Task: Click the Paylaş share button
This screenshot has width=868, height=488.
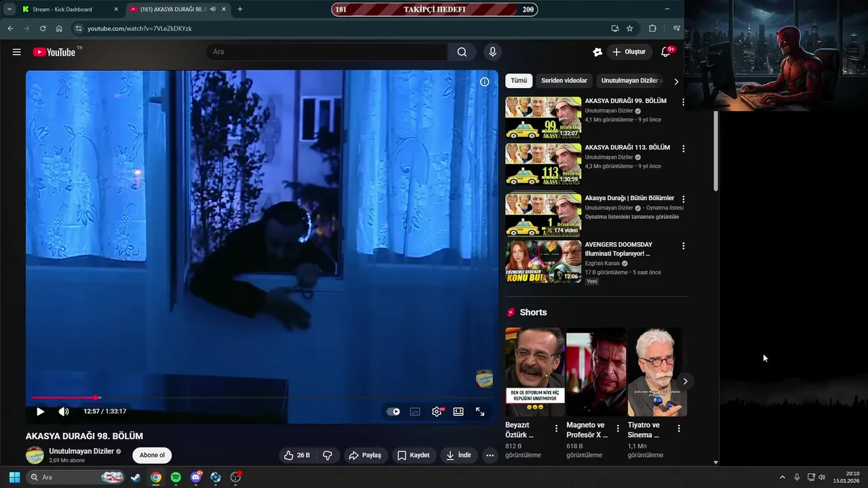Action: click(x=365, y=455)
